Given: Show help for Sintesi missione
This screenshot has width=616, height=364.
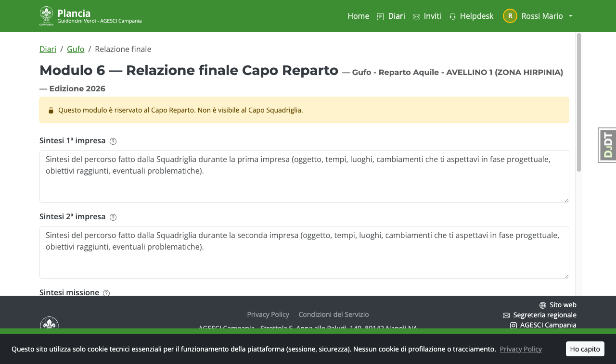Looking at the screenshot, I should coord(106,293).
